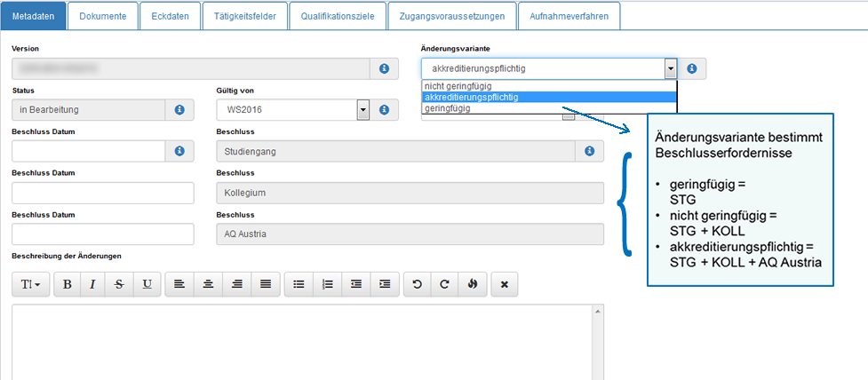The height and width of the screenshot is (380, 868).
Task: Click the info icon next to Version
Action: tap(385, 68)
